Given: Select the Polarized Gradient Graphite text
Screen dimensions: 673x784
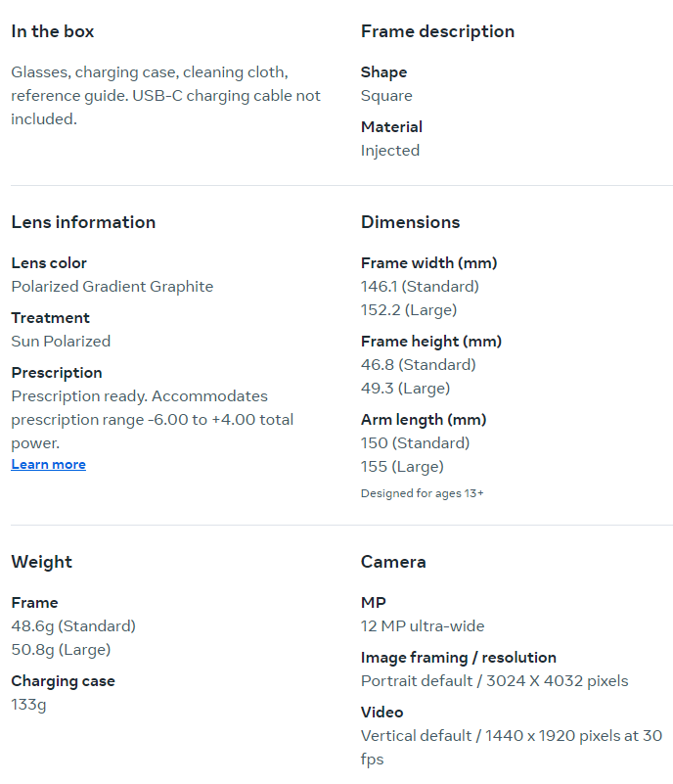Looking at the screenshot, I should pyautogui.click(x=112, y=287).
